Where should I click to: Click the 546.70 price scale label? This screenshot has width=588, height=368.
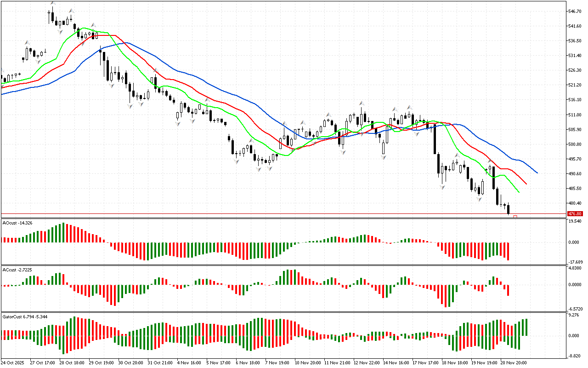point(575,11)
